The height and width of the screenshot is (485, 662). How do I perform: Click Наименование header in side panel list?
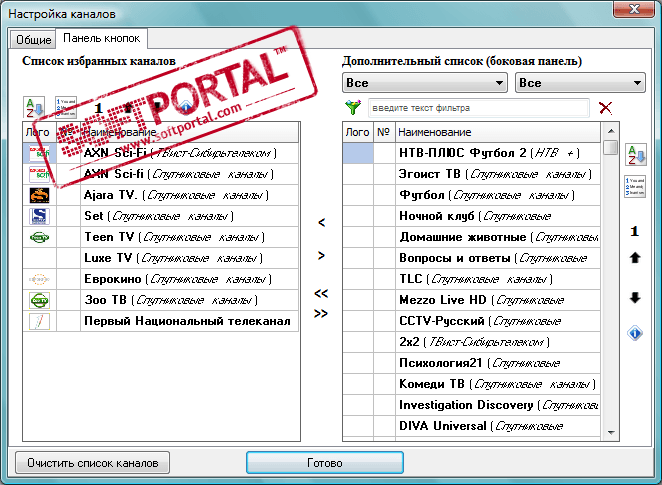click(x=498, y=132)
